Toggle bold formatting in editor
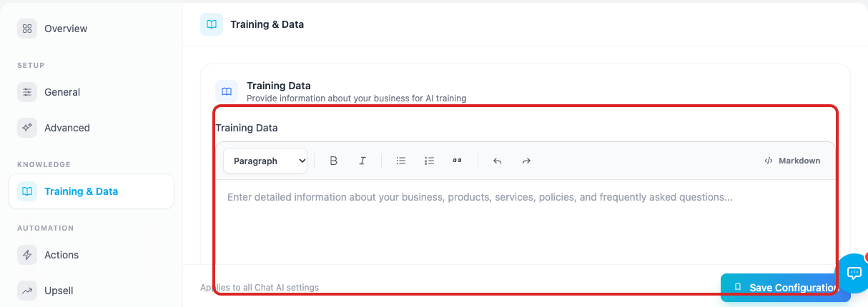 click(x=333, y=161)
